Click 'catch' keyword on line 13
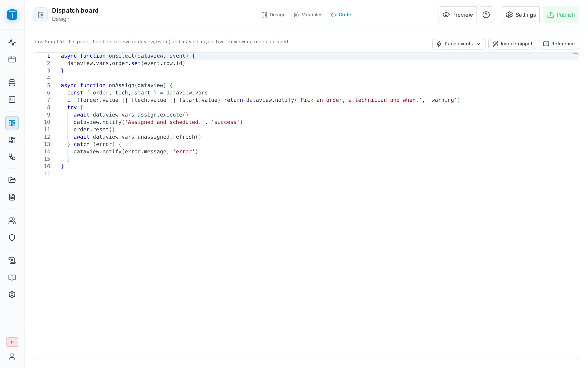The width and height of the screenshot is (588, 368). (x=81, y=144)
